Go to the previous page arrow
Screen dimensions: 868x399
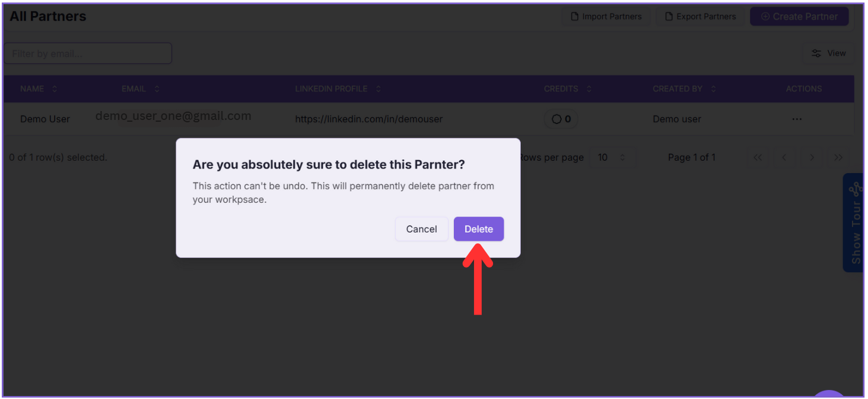(x=784, y=157)
